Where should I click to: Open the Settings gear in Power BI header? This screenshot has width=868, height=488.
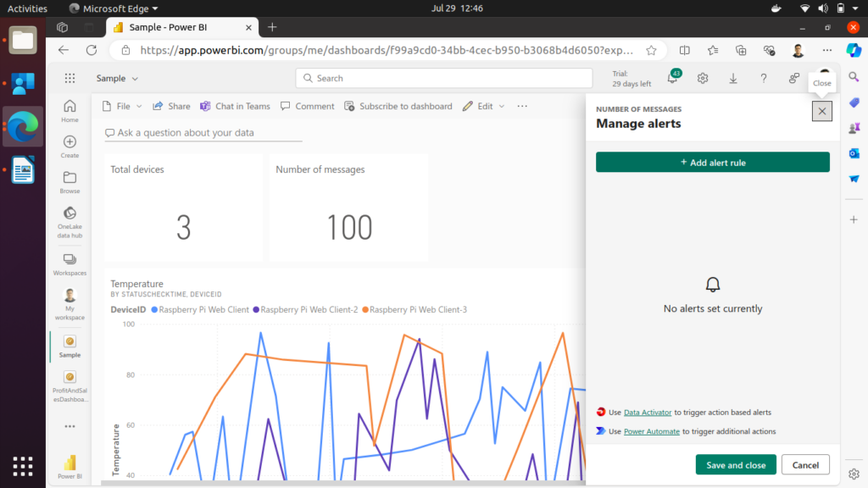[703, 79]
